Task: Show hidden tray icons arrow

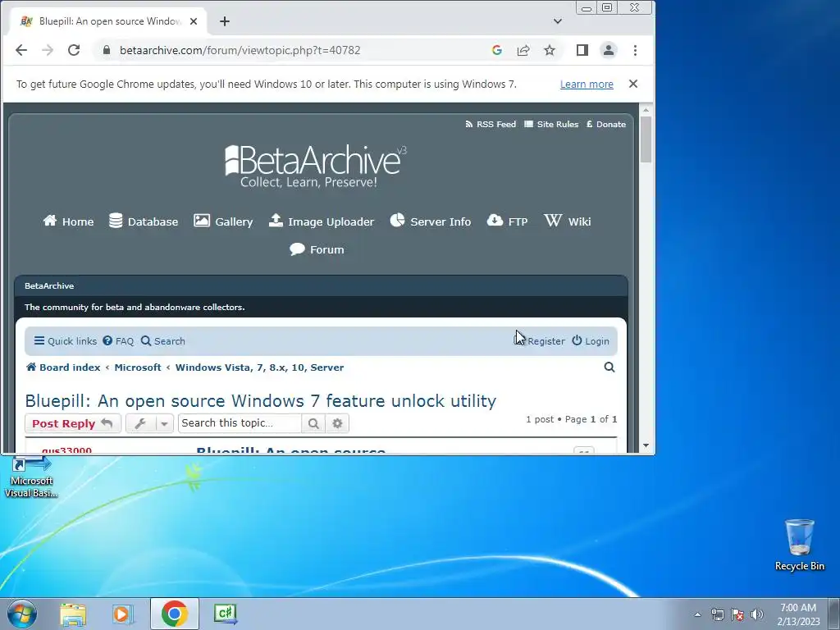Action: coord(697,614)
